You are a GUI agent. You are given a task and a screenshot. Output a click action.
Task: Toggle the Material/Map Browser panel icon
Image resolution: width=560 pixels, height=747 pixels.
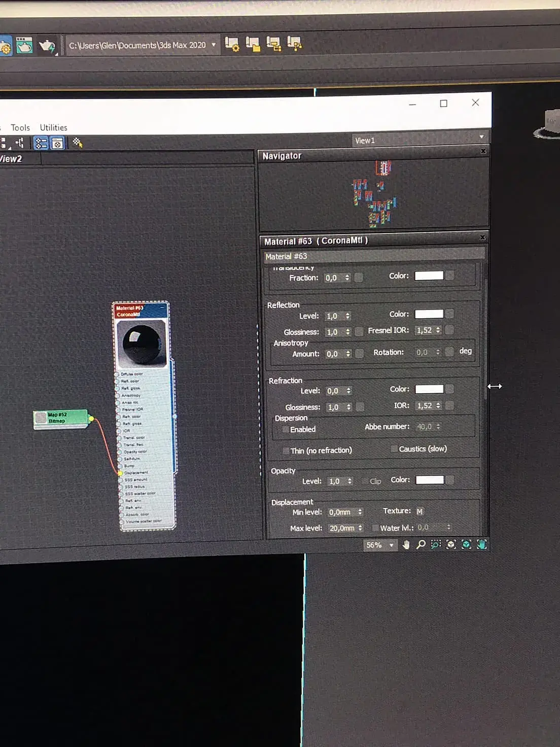click(41, 144)
